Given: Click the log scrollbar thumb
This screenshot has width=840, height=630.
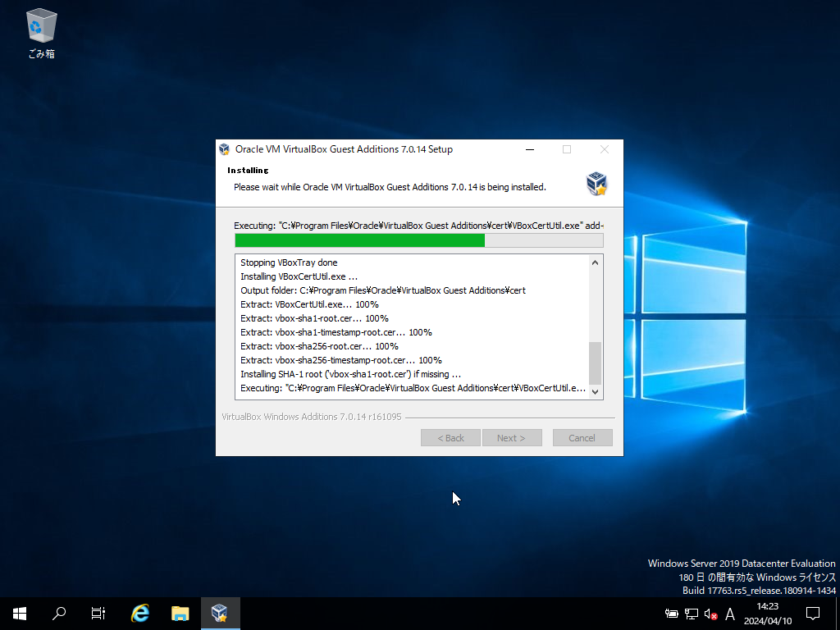Looking at the screenshot, I should 595,363.
